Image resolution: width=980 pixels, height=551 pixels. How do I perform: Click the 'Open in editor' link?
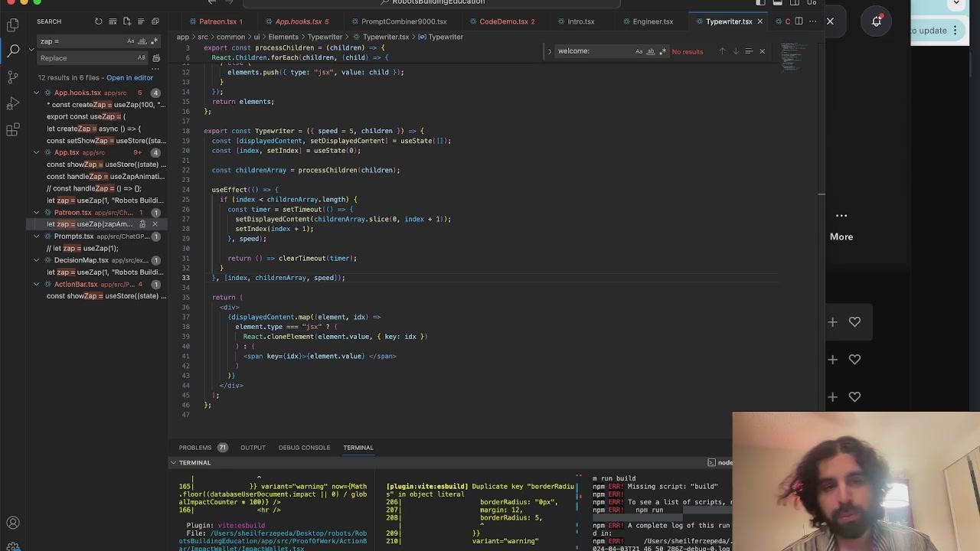pyautogui.click(x=129, y=77)
